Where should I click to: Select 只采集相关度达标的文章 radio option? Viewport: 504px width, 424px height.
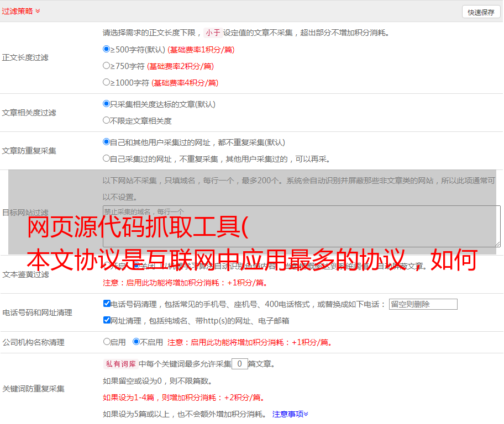[107, 104]
